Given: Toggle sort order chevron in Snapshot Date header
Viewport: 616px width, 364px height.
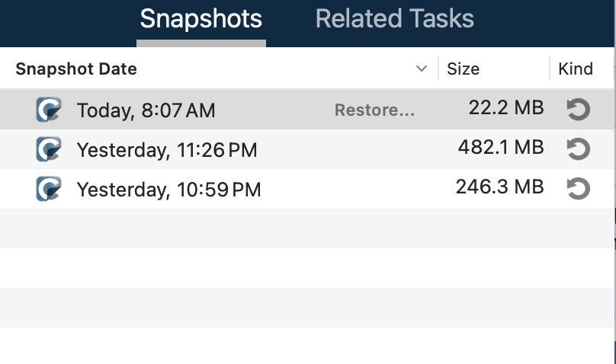Looking at the screenshot, I should 421,69.
